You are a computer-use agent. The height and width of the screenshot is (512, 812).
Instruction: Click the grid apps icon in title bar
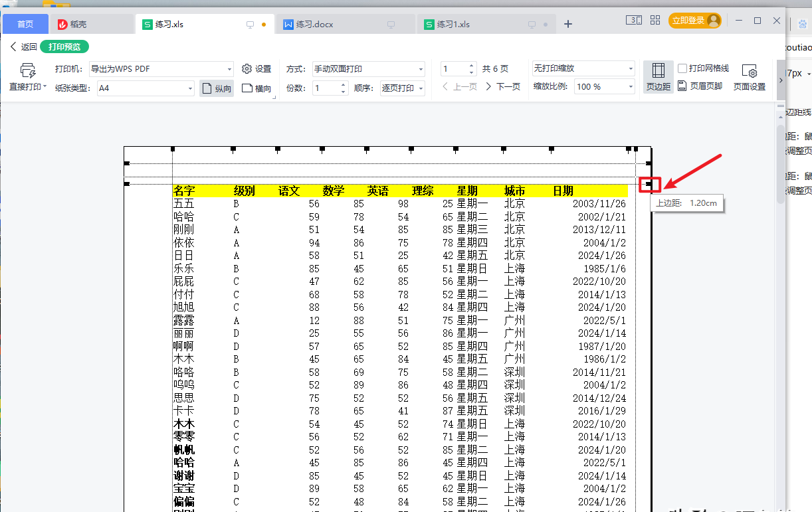(655, 21)
